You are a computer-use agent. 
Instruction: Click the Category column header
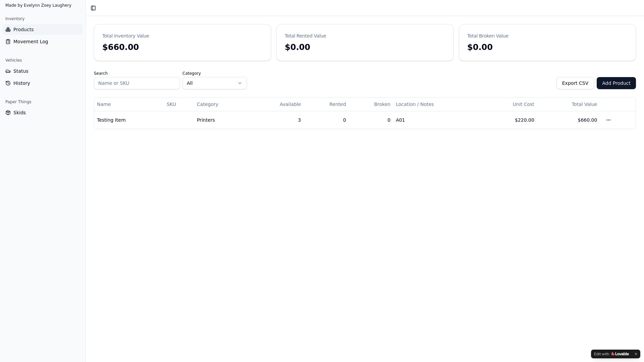208,104
